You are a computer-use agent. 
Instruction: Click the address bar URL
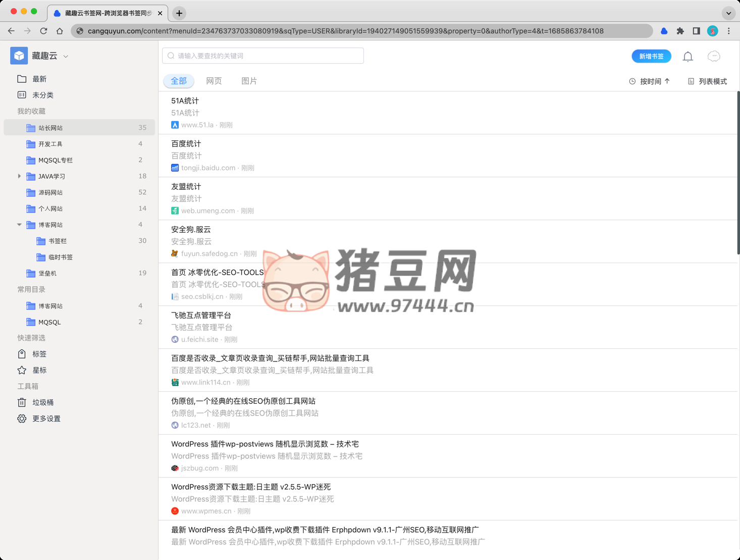point(346,31)
